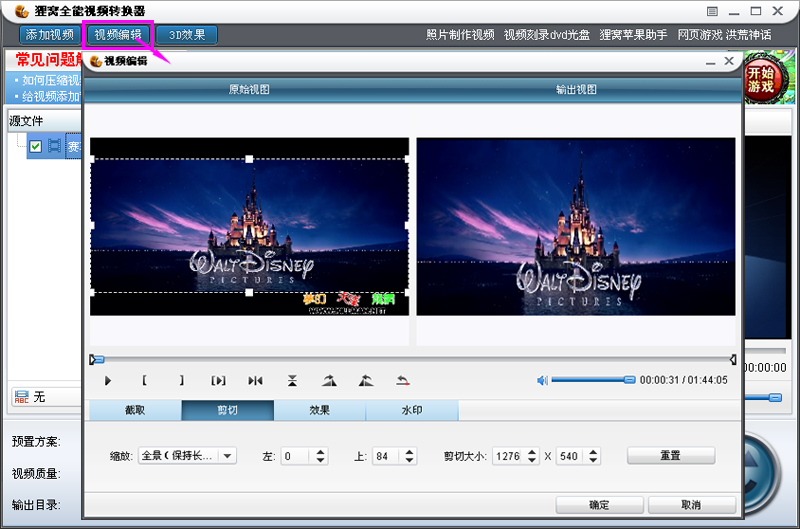The width and height of the screenshot is (800, 529).
Task: Open main window menu list icon
Action: click(712, 11)
